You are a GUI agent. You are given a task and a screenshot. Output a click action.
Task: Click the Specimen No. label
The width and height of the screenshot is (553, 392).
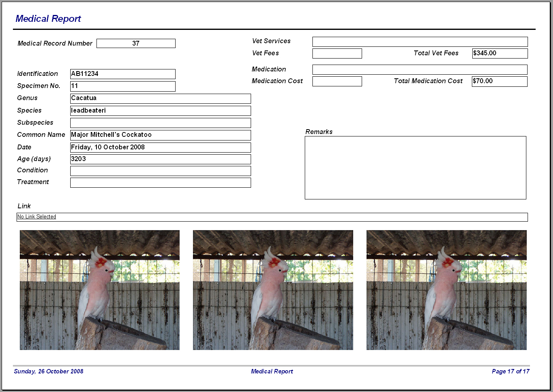[x=39, y=86]
